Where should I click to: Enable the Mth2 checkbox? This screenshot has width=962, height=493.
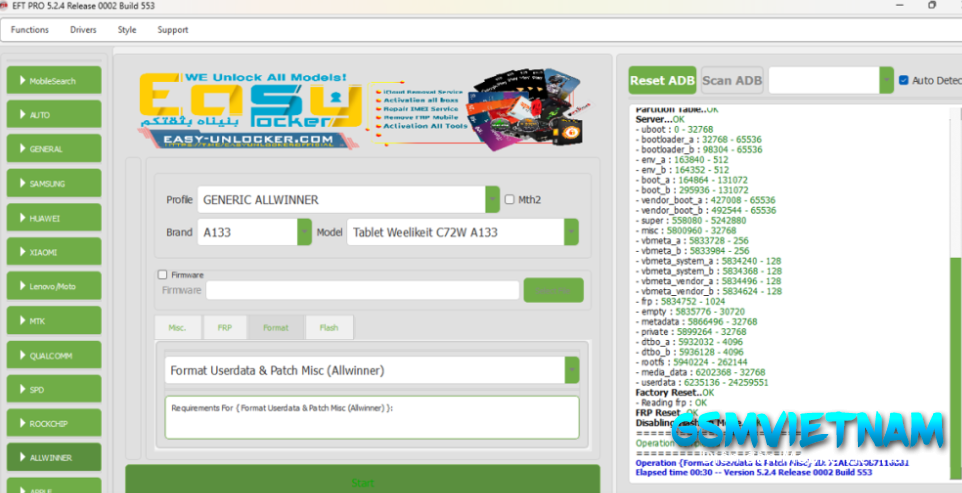510,200
